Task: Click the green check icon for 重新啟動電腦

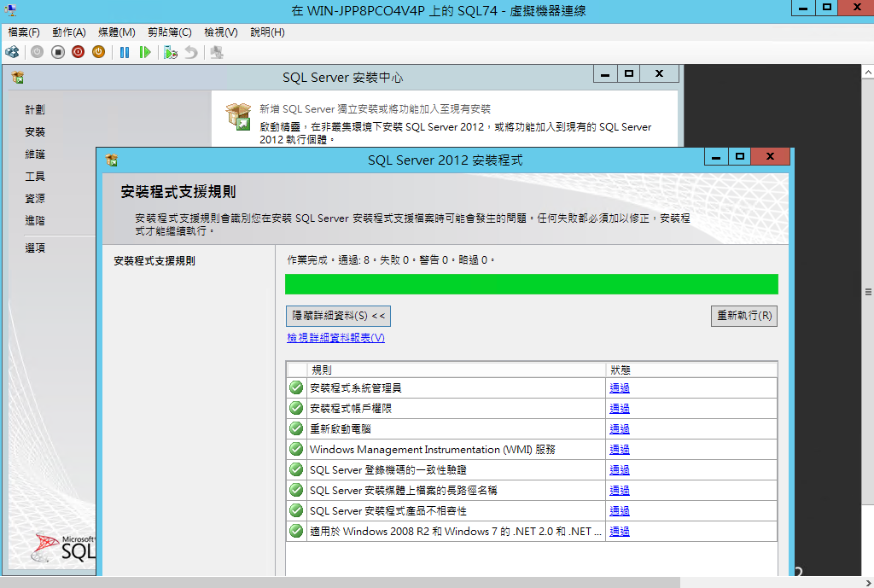Action: [x=296, y=428]
